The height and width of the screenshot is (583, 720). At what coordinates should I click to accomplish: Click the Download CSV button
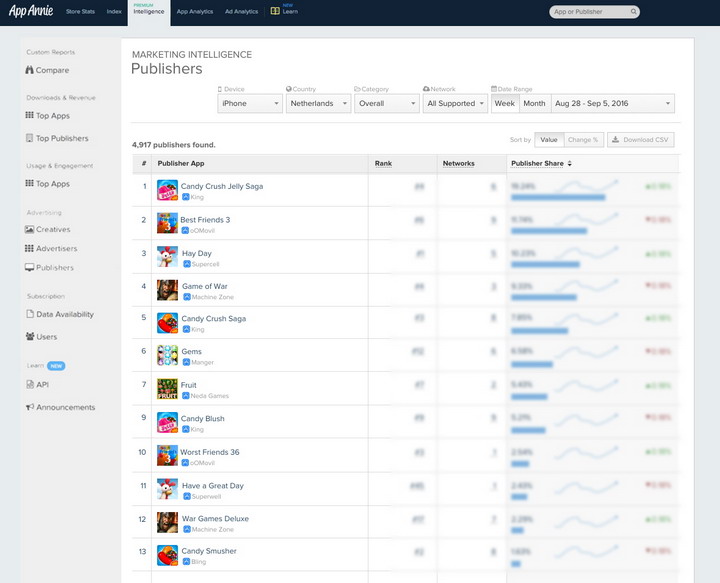coord(641,140)
